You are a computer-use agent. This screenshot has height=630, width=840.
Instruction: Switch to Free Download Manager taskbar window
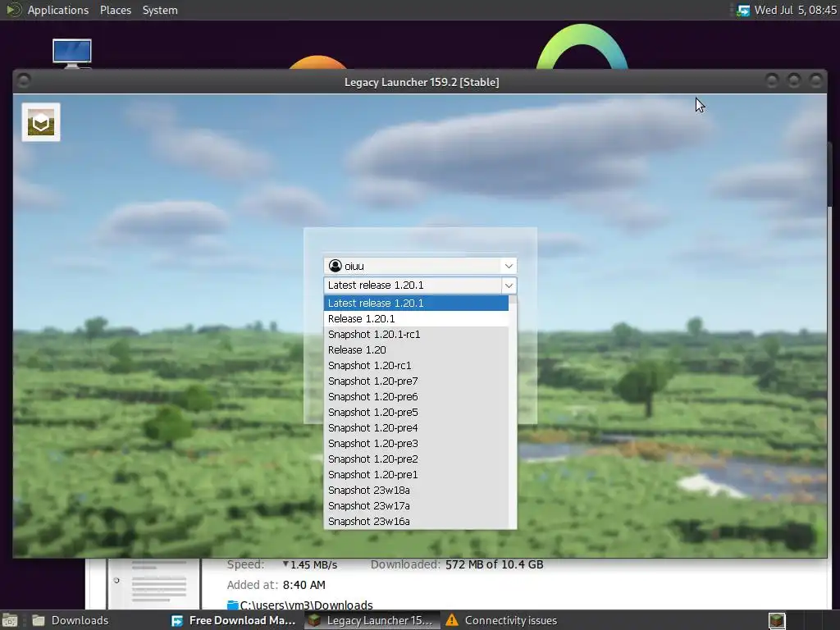(233, 620)
